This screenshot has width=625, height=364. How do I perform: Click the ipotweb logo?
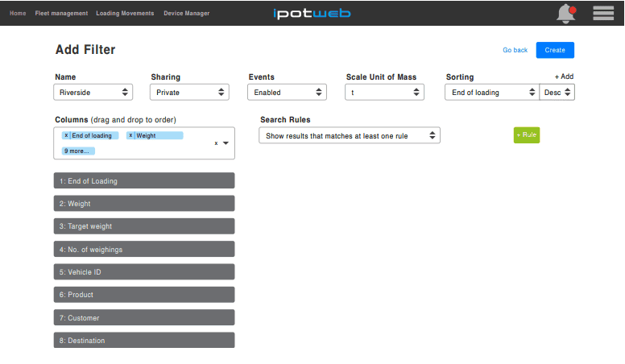(x=311, y=13)
